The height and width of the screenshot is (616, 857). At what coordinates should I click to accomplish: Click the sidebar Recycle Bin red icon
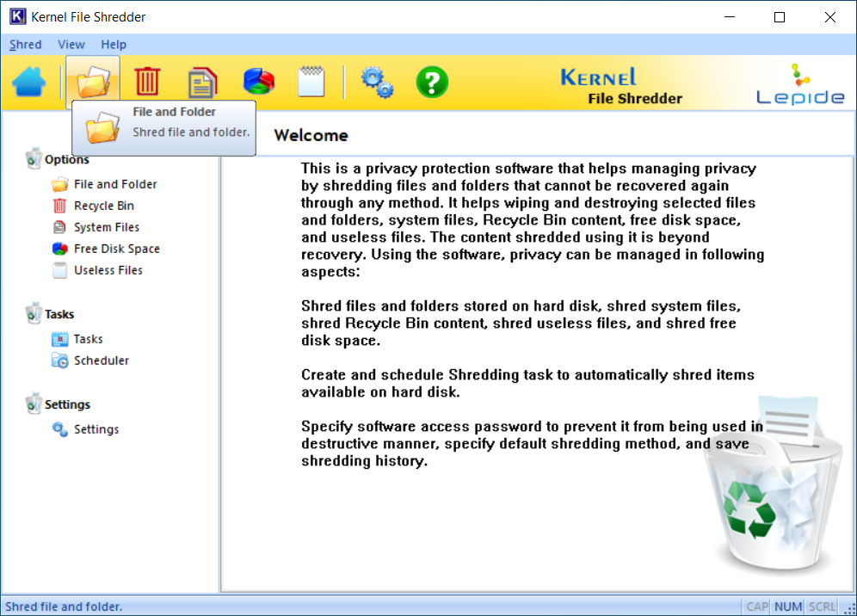pos(59,206)
